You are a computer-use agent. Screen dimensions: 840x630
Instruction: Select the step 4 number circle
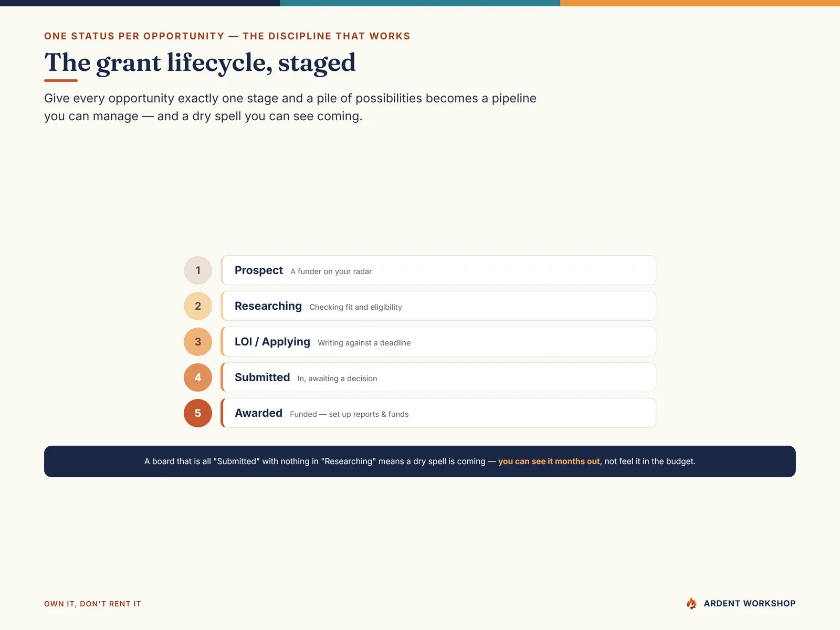pyautogui.click(x=198, y=377)
